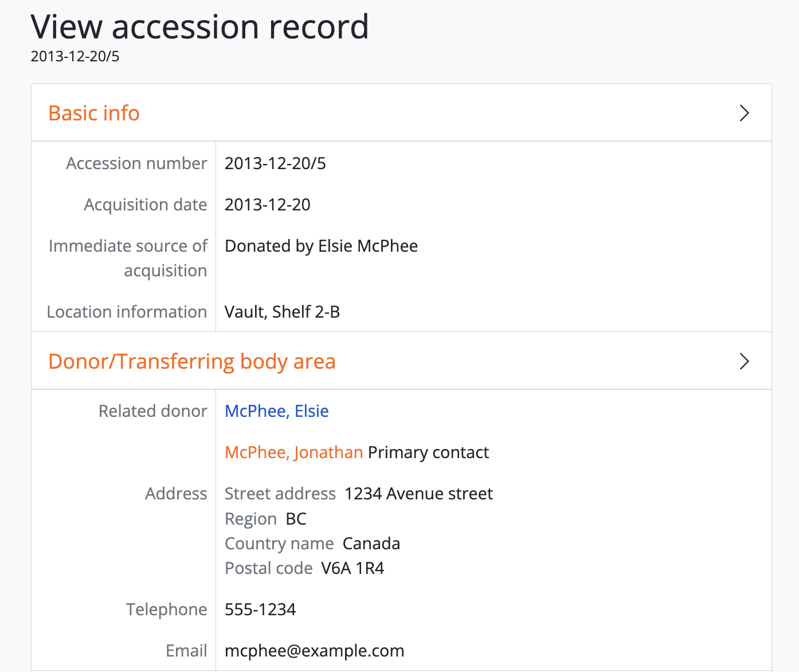Click the Primary contact label
Image resolution: width=799 pixels, height=672 pixels.
(x=428, y=452)
